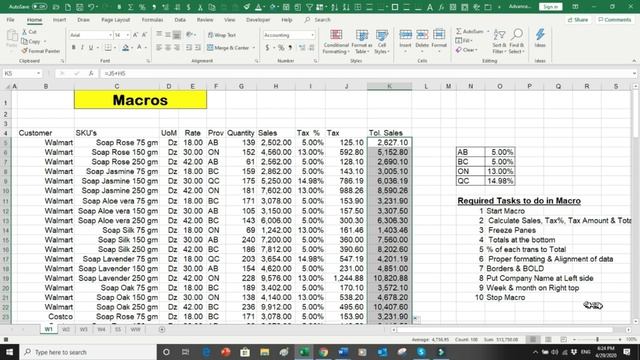The width and height of the screenshot is (640, 360).
Task: Open Format as Table gallery
Action: [x=362, y=42]
